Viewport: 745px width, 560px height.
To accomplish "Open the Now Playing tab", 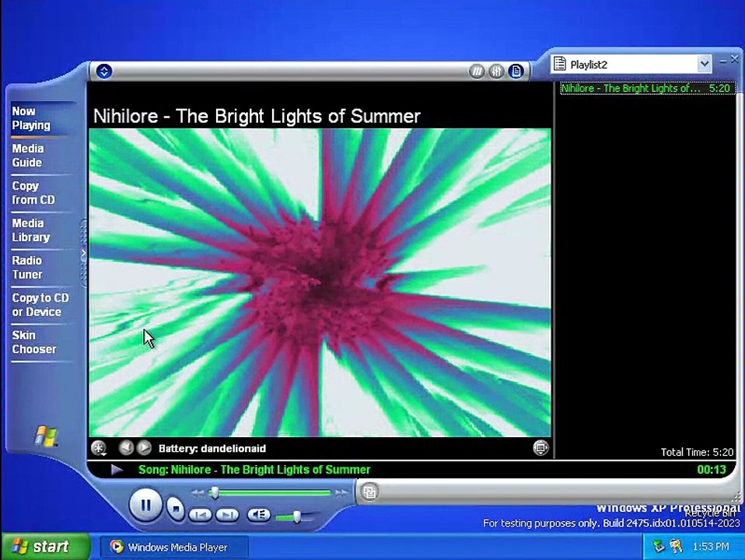I will click(31, 118).
